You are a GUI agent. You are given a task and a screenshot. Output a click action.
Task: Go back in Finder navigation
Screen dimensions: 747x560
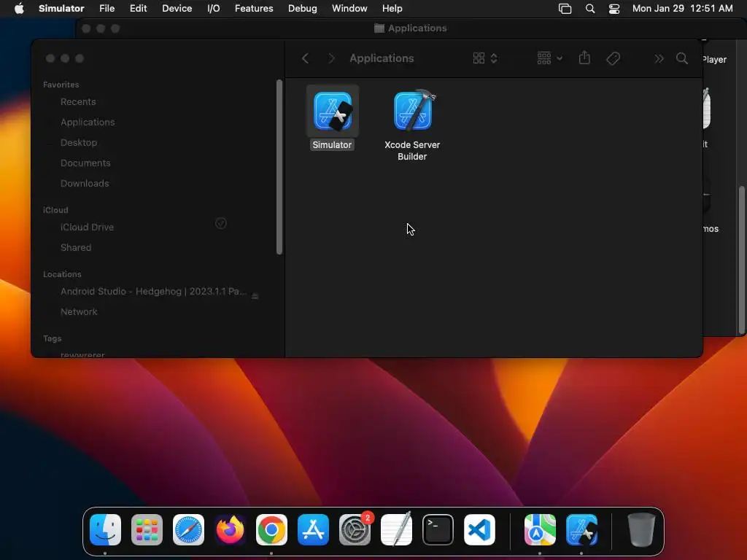tap(306, 58)
